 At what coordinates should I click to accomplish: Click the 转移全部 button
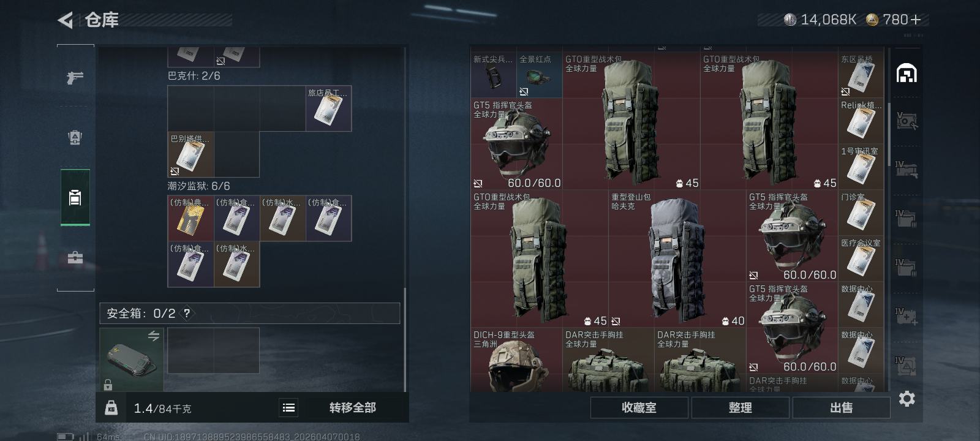pyautogui.click(x=353, y=408)
